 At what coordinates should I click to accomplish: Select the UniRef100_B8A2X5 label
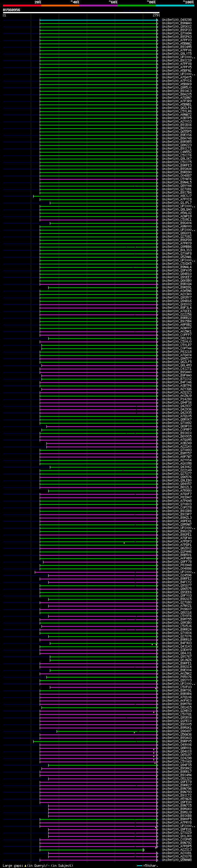176,95
